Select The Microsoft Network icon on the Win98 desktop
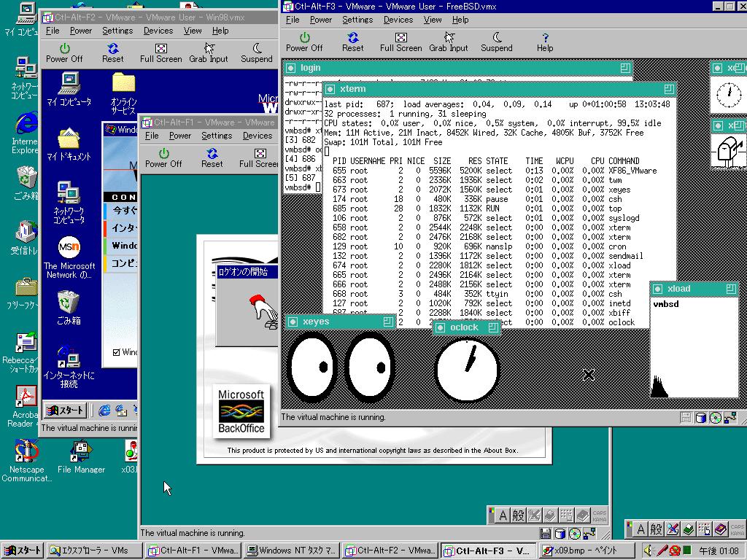The width and height of the screenshot is (747, 560). (69, 257)
